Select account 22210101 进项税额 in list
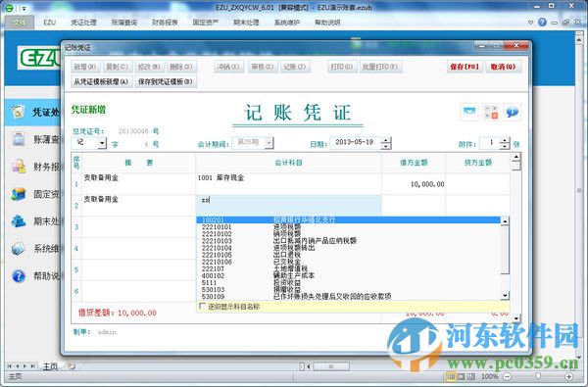The height and width of the screenshot is (387, 588). 348,227
